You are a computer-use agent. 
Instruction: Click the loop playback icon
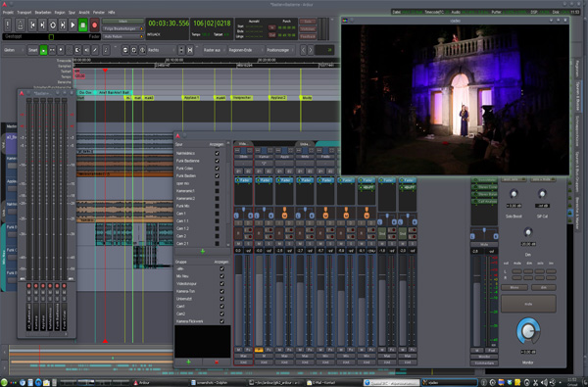[x=53, y=25]
